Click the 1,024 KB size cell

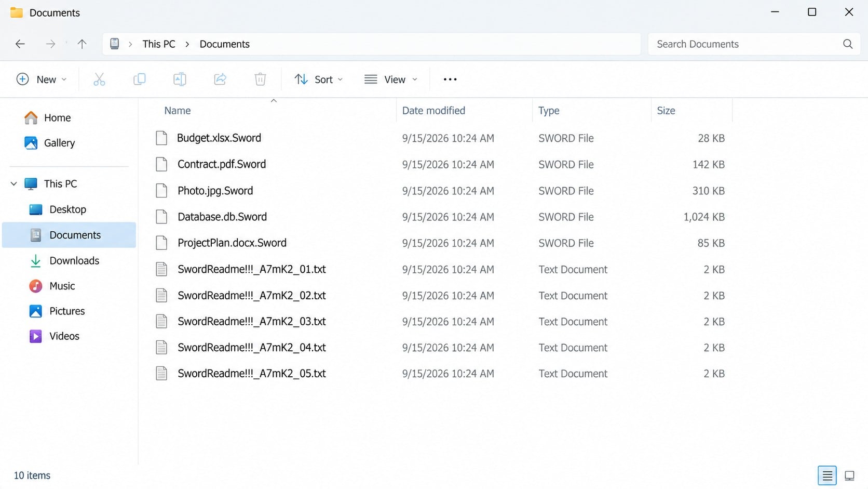[704, 217]
